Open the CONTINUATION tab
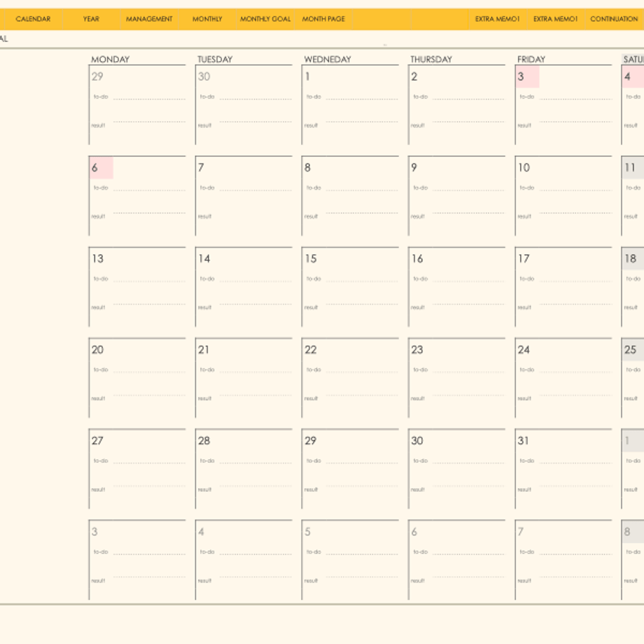The width and height of the screenshot is (644, 644). click(x=614, y=19)
